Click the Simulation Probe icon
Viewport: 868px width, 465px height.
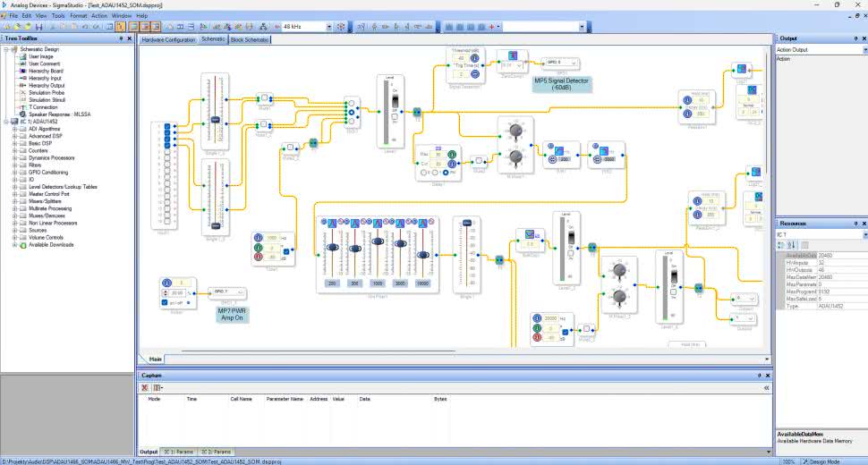22,93
